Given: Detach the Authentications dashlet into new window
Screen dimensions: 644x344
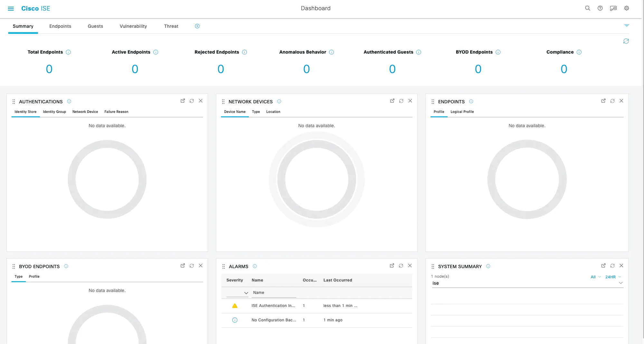Looking at the screenshot, I should 183,101.
